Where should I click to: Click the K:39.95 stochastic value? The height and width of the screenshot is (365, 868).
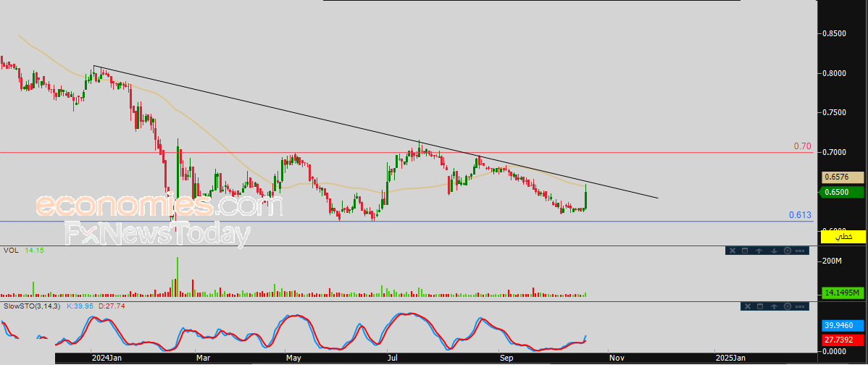[x=81, y=306]
